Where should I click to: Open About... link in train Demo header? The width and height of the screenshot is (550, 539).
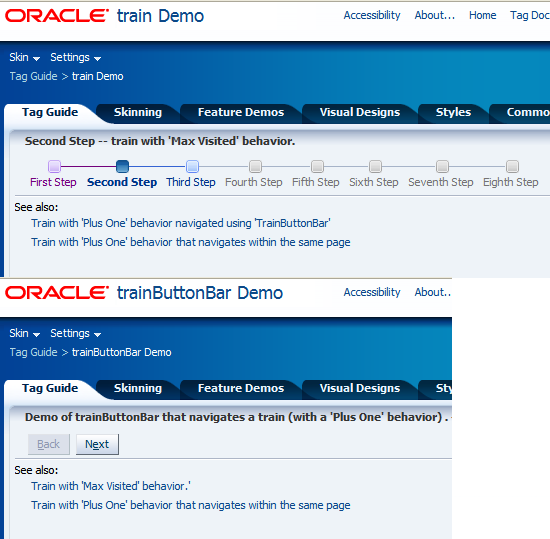435,15
